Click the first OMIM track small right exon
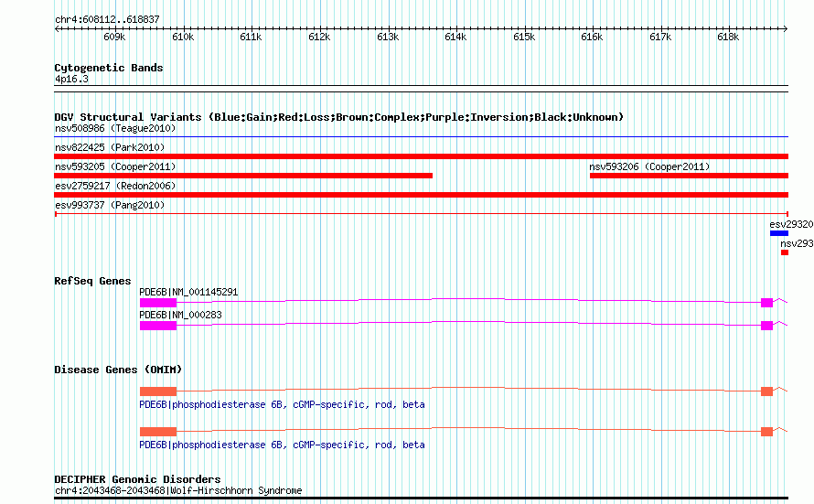Image resolution: width=814 pixels, height=504 pixels. [x=766, y=391]
